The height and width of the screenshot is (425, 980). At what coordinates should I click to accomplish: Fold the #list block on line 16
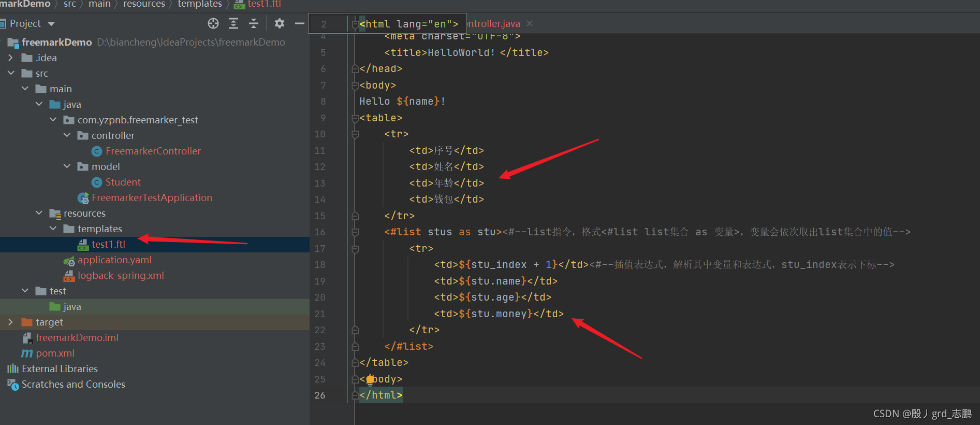355,232
